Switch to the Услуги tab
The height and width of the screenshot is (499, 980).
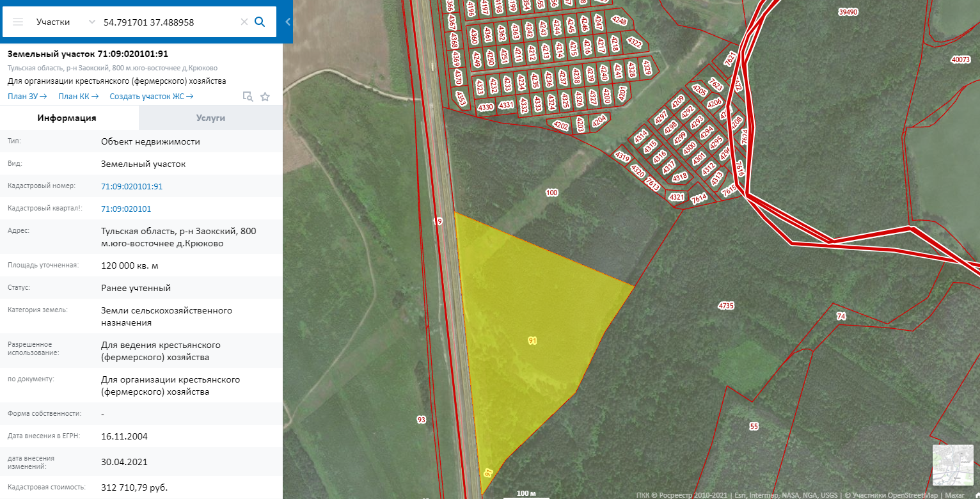click(210, 118)
